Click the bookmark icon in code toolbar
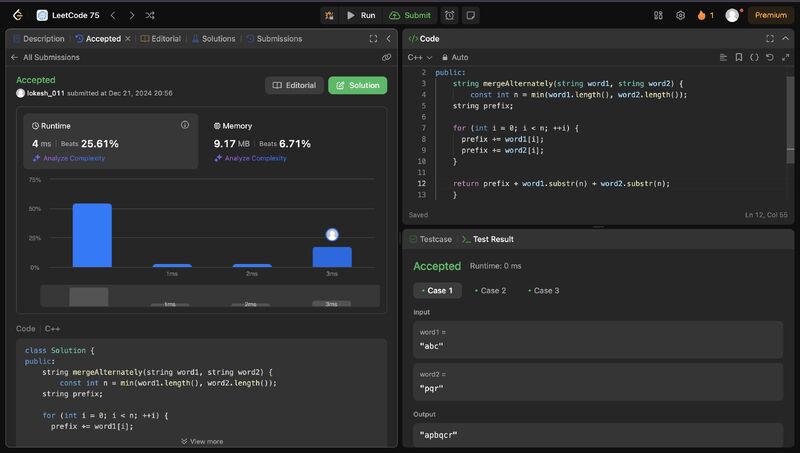Screen dimensions: 800x453 (x=739, y=57)
